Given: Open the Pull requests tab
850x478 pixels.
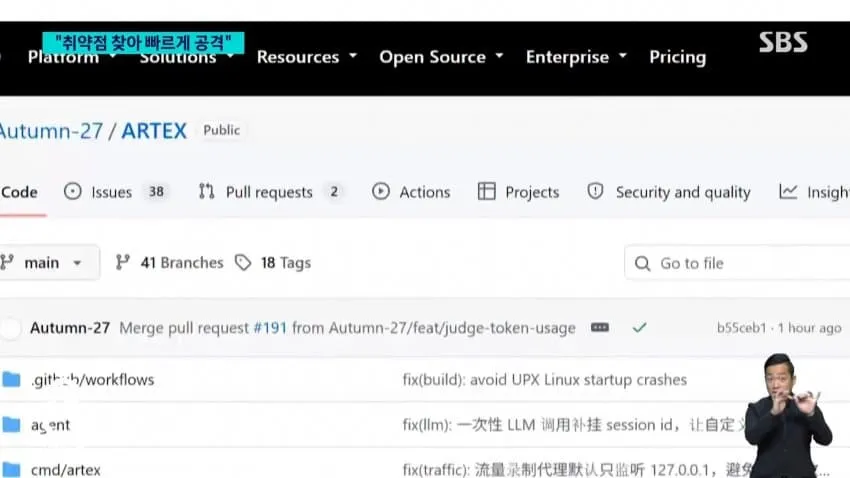Looking at the screenshot, I should pos(271,192).
